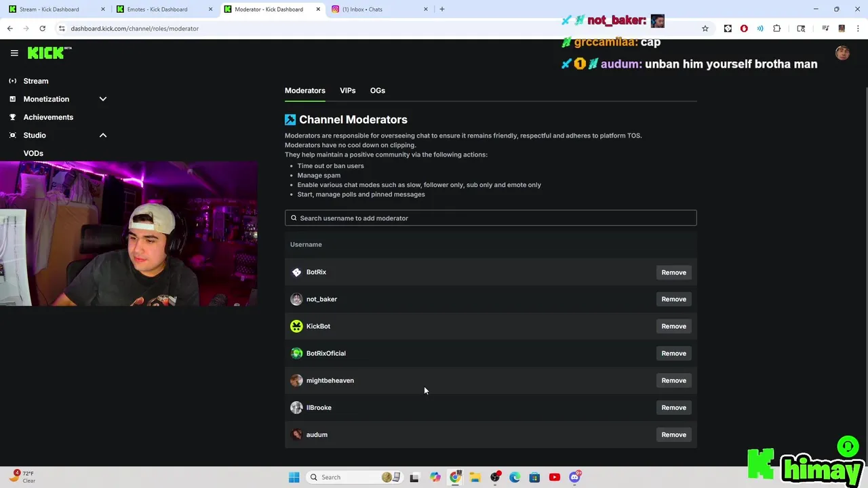Open Discord from the taskbar

pos(574,477)
